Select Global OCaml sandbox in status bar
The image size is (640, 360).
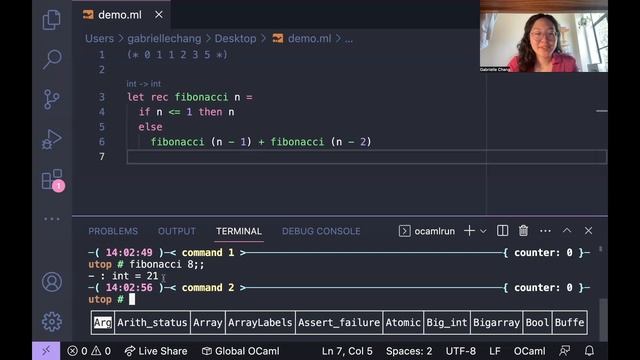click(241, 351)
